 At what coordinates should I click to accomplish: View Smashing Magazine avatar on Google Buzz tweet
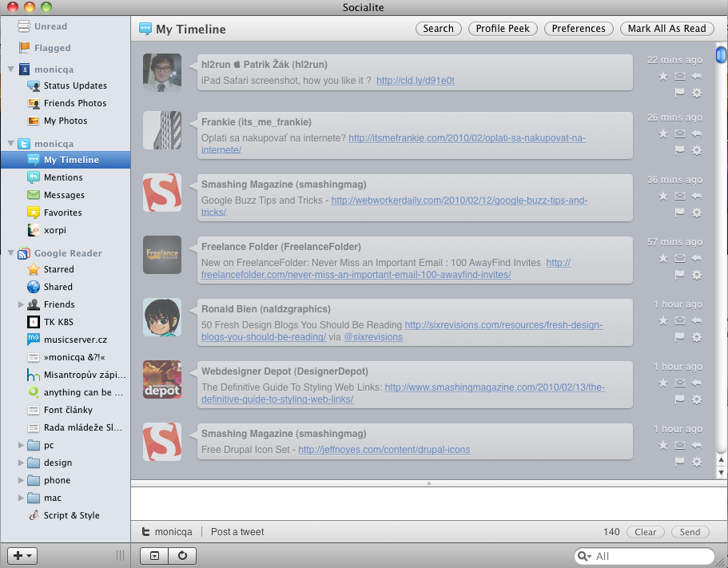point(162,192)
